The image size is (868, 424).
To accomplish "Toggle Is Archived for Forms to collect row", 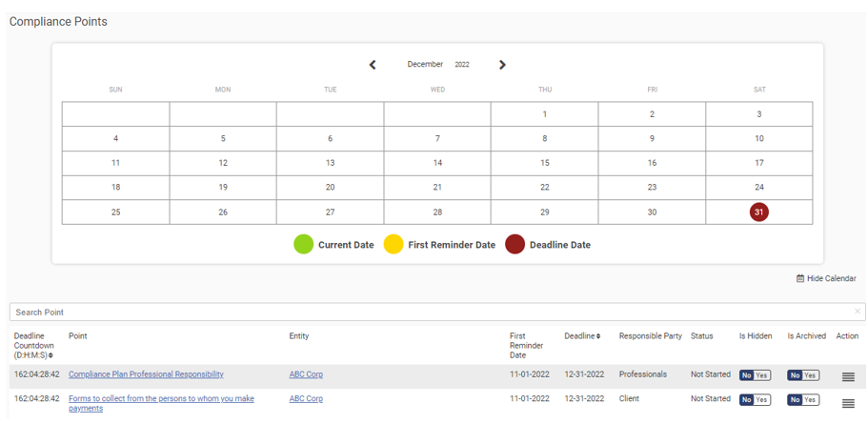I will pyautogui.click(x=802, y=399).
